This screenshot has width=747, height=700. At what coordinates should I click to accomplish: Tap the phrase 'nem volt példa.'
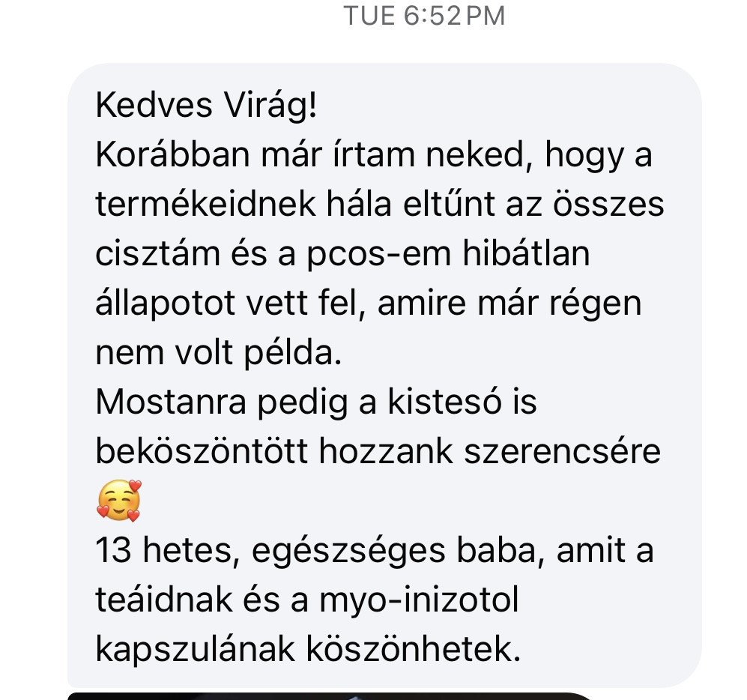pos(219,353)
